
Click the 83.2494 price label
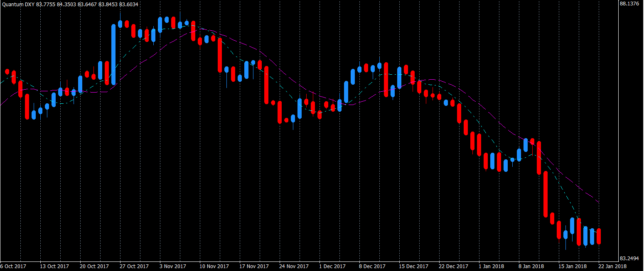(629, 258)
